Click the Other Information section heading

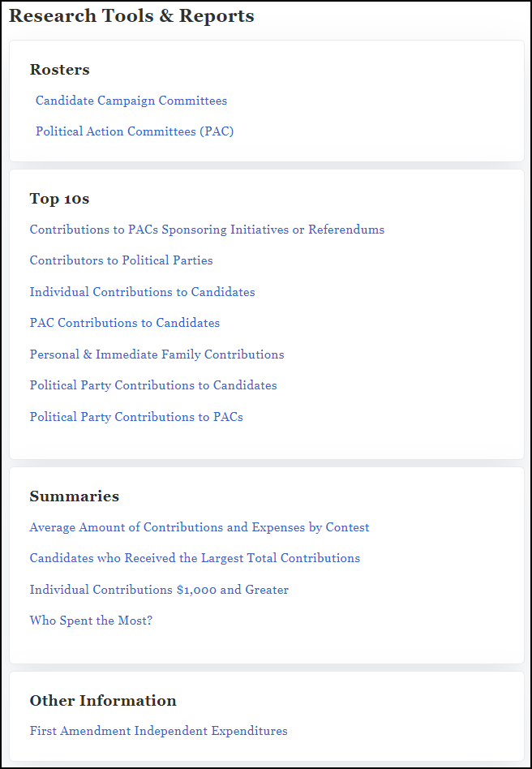[x=103, y=701]
